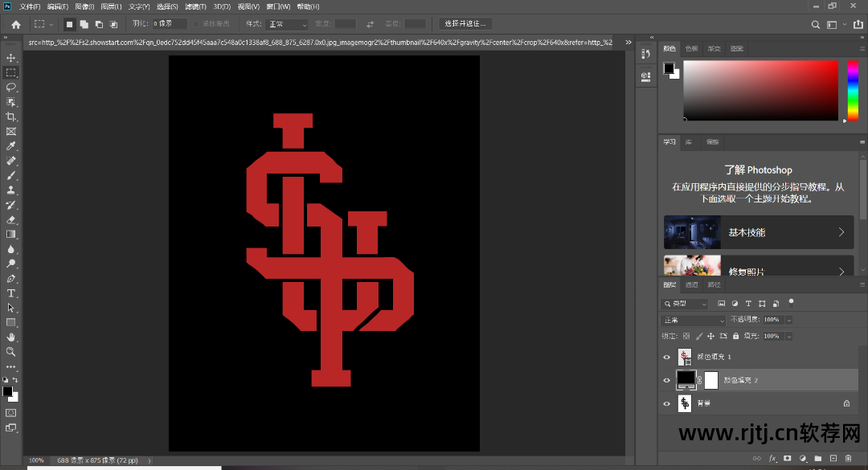Select the Gradient tool
868x470 pixels.
coord(10,234)
